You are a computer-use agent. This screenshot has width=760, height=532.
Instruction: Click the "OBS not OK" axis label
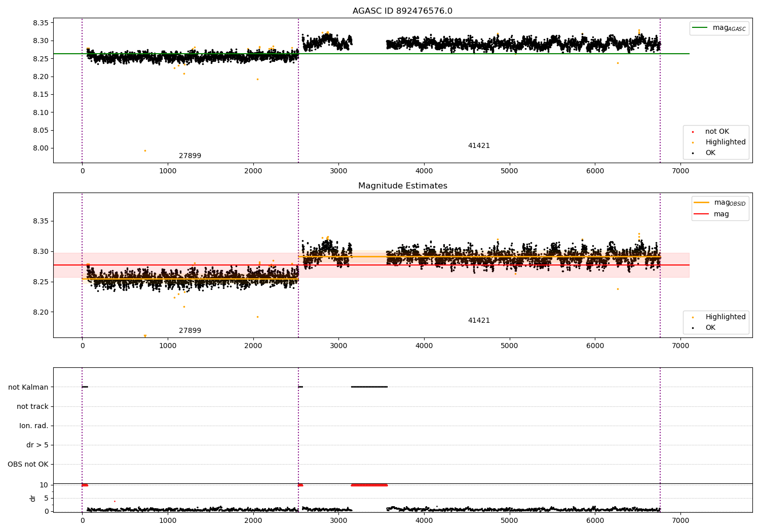[28, 464]
